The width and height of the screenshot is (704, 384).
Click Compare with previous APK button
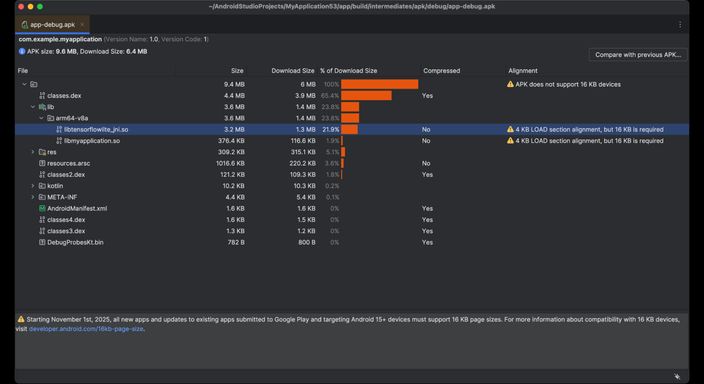[x=638, y=55]
